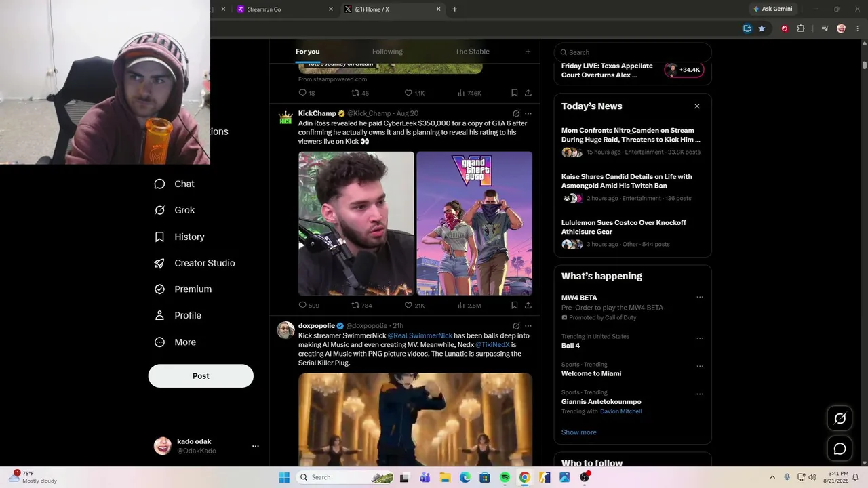Close the Today's News panel
868x488 pixels.
pos(696,106)
